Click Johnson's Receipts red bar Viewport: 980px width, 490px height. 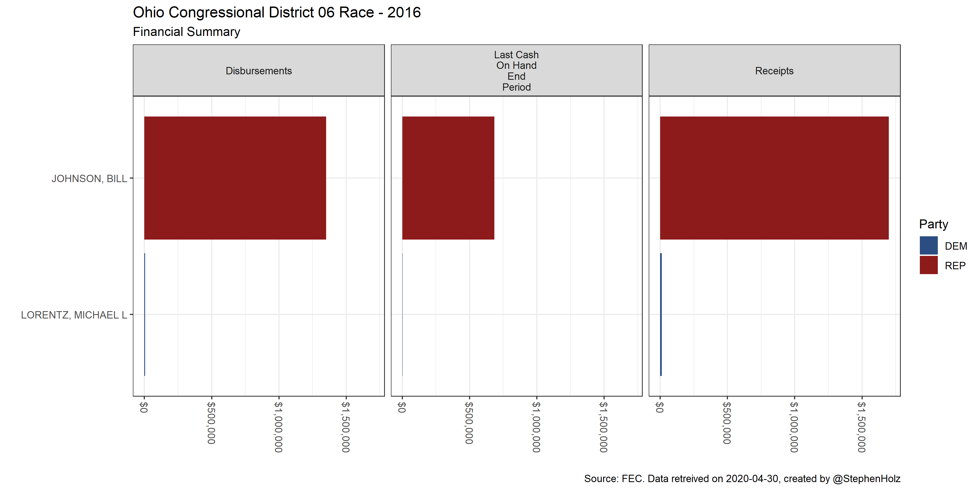click(x=774, y=178)
